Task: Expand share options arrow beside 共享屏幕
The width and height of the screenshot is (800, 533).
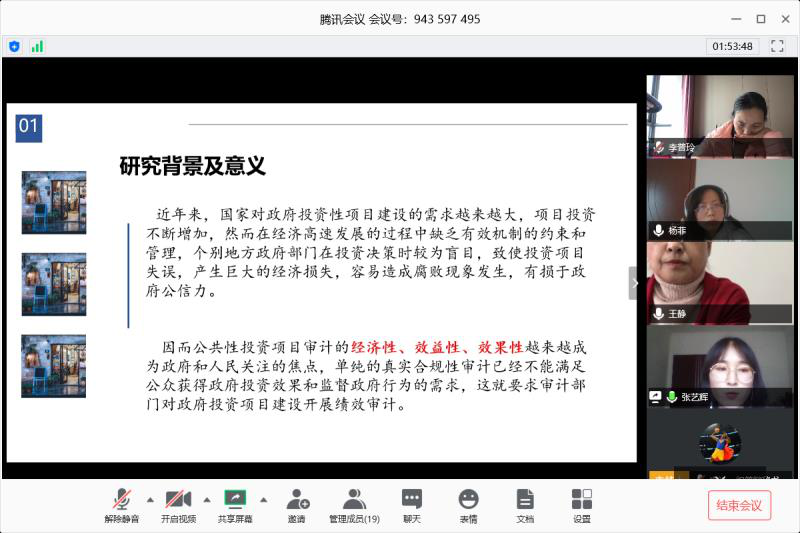Action: (264, 498)
